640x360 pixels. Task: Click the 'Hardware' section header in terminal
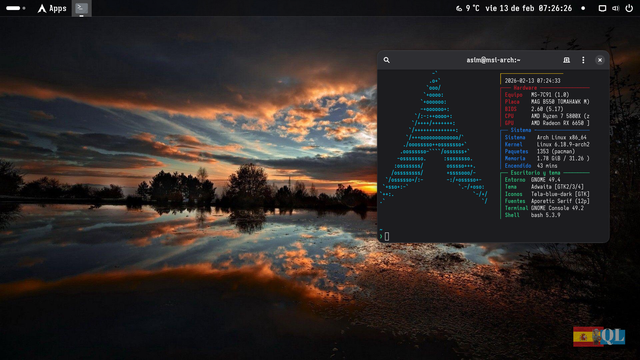click(x=525, y=88)
